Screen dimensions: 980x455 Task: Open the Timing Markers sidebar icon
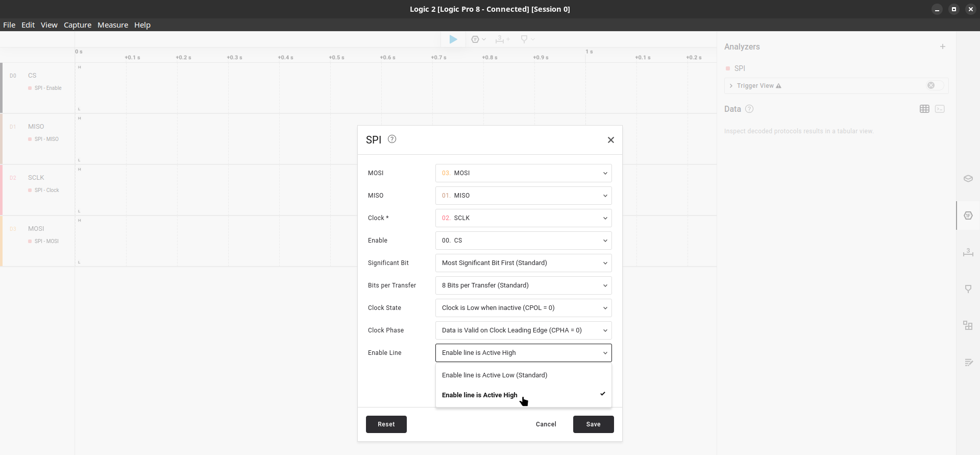tap(968, 289)
